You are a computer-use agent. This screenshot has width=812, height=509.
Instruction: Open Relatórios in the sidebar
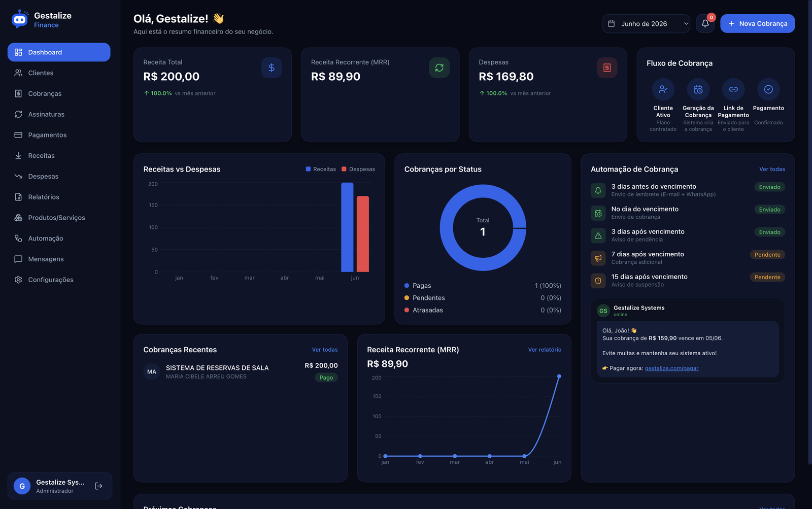tap(59, 197)
